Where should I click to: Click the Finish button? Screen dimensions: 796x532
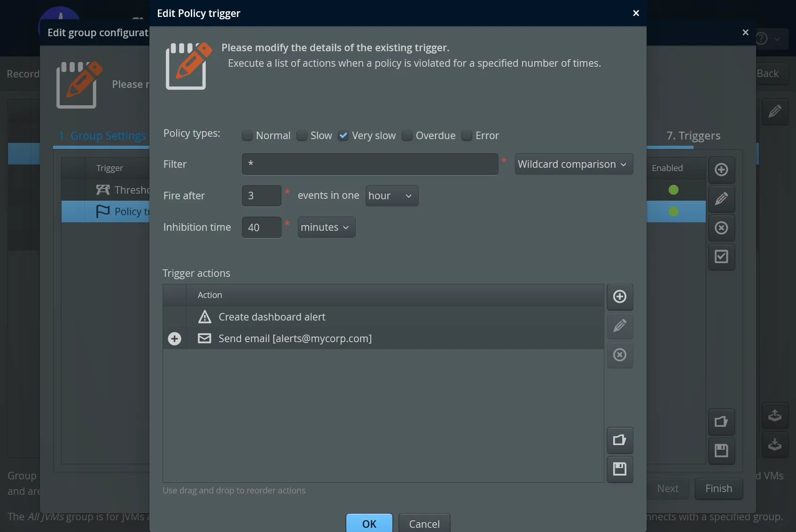coord(718,489)
